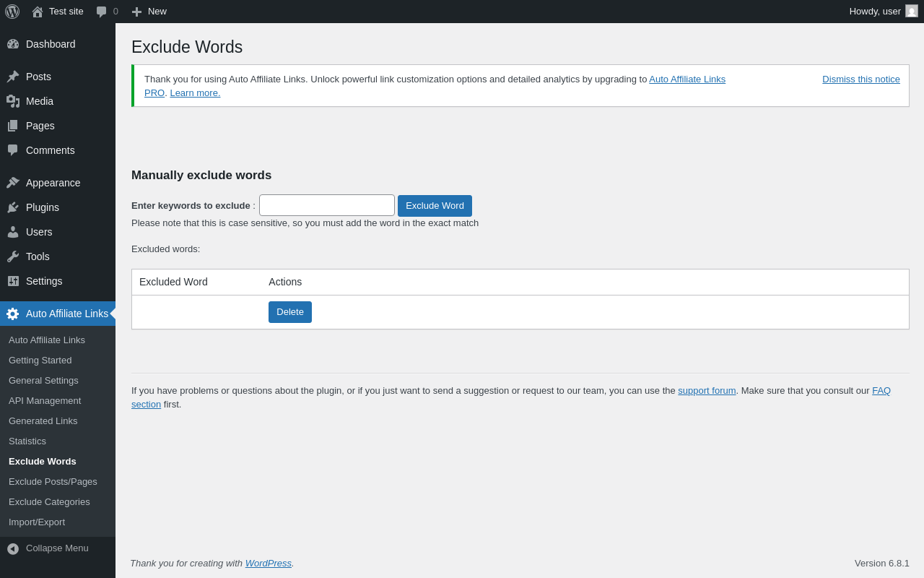The height and width of the screenshot is (578, 924).
Task: Open the Appearance menu
Action: tap(58, 183)
